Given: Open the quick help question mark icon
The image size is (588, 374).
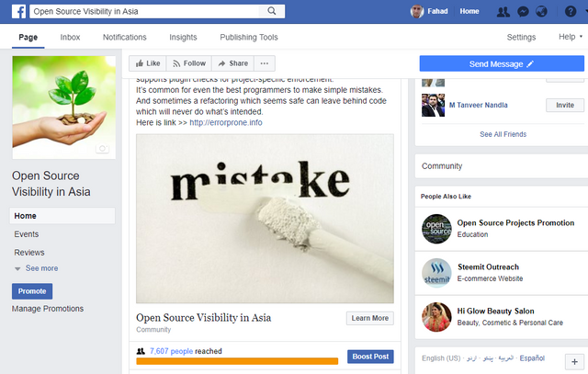Looking at the screenshot, I should tap(570, 12).
